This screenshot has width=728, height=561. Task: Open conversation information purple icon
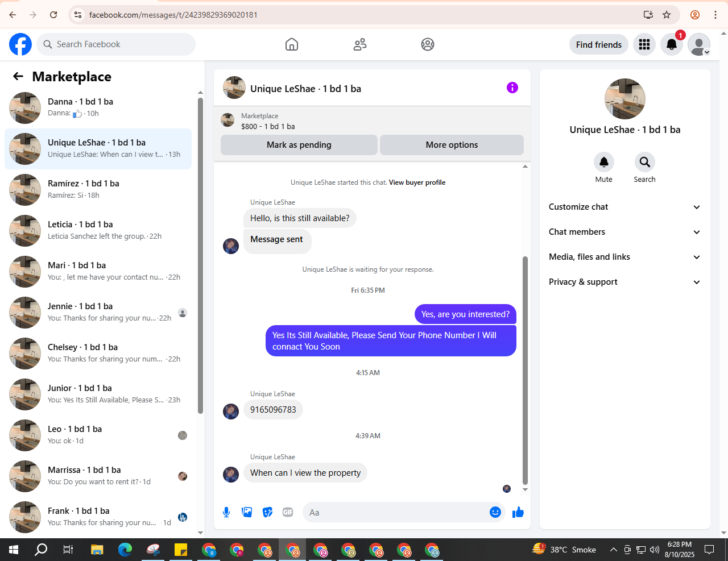(x=512, y=88)
